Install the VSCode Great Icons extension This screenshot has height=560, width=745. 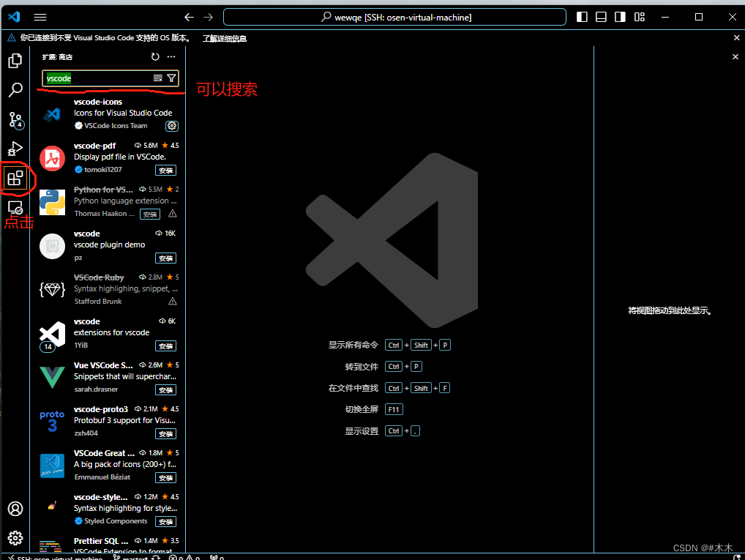tap(165, 478)
